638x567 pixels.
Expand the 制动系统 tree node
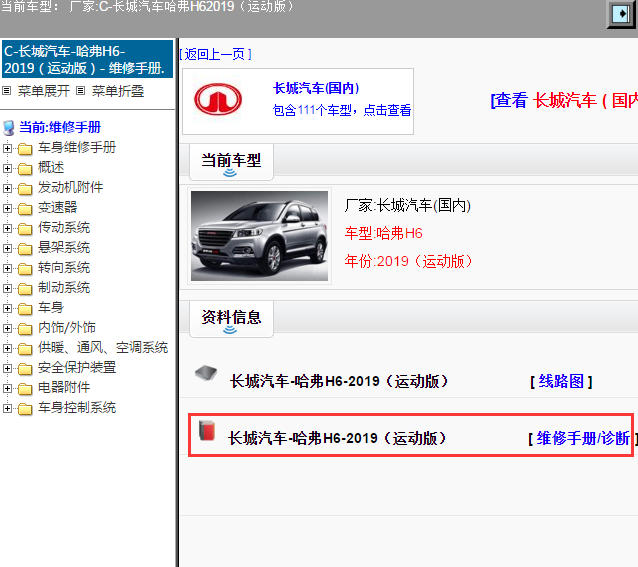click(7, 288)
